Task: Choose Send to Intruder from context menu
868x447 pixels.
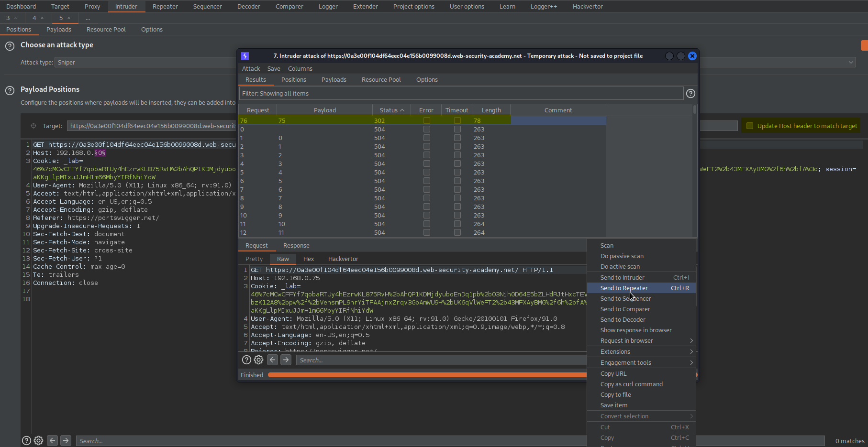Action: pos(641,278)
